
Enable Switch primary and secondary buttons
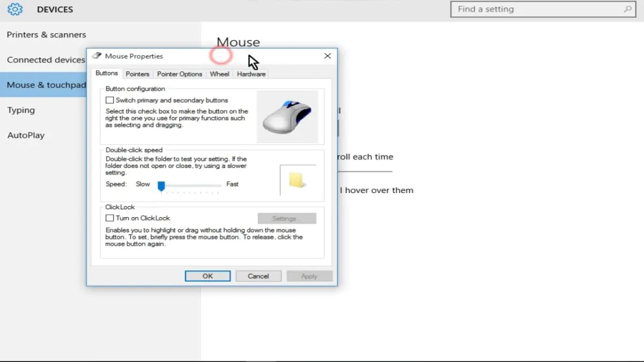(x=109, y=99)
